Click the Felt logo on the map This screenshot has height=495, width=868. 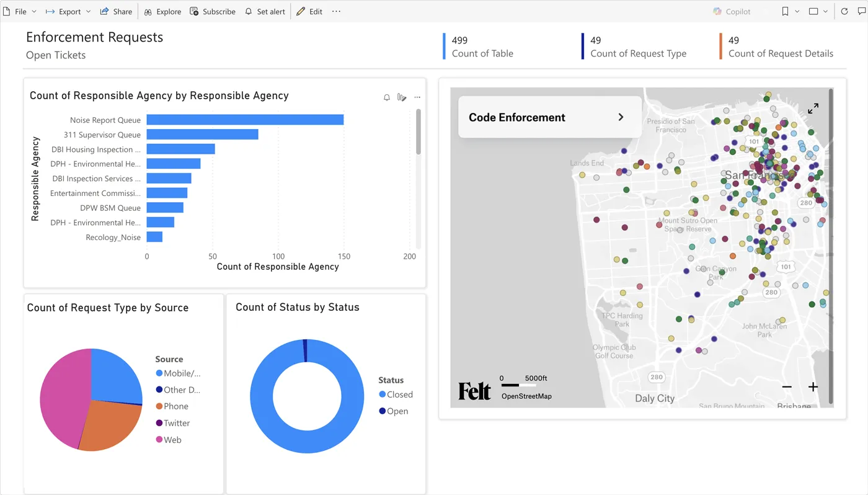[x=474, y=391]
